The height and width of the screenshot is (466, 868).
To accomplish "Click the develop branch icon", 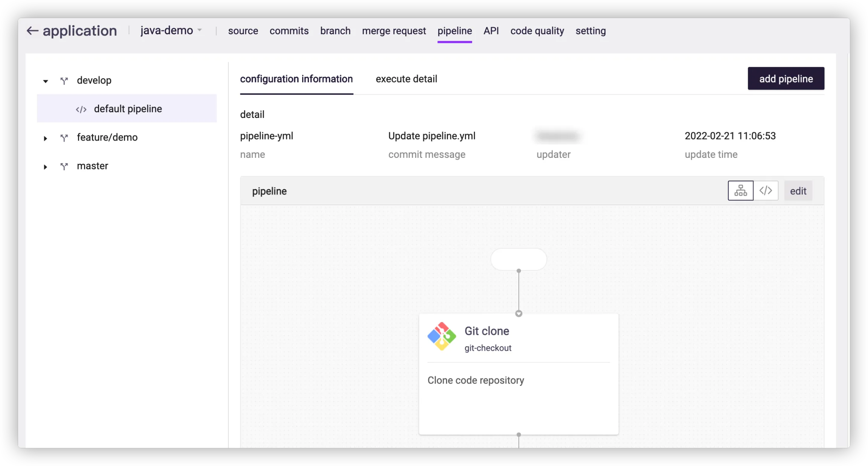I will pos(64,81).
